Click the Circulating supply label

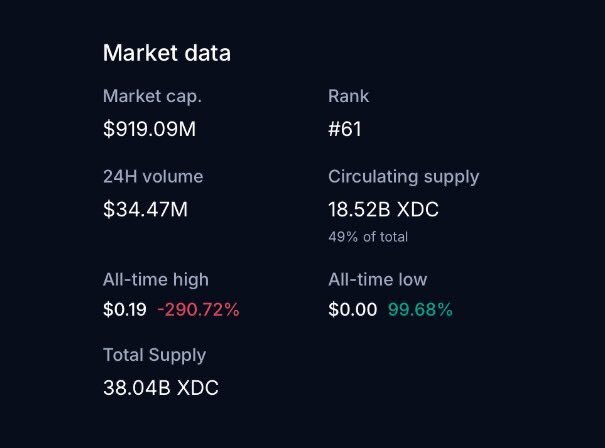(403, 177)
